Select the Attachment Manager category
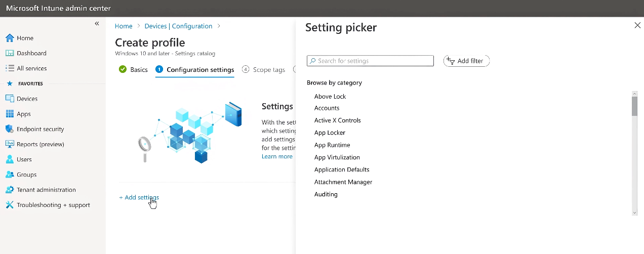The image size is (644, 254). [343, 182]
